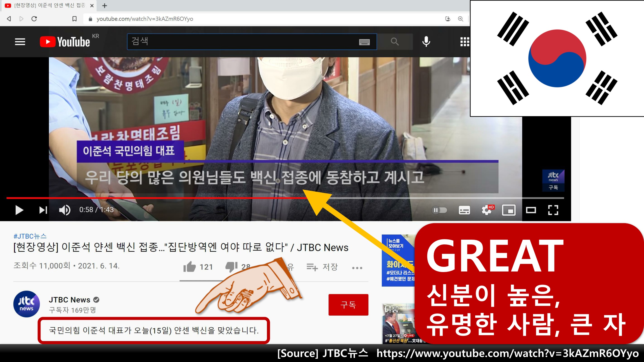Click the #JTBC뉴스 hashtag link
This screenshot has height=362, width=644.
pyautogui.click(x=30, y=236)
